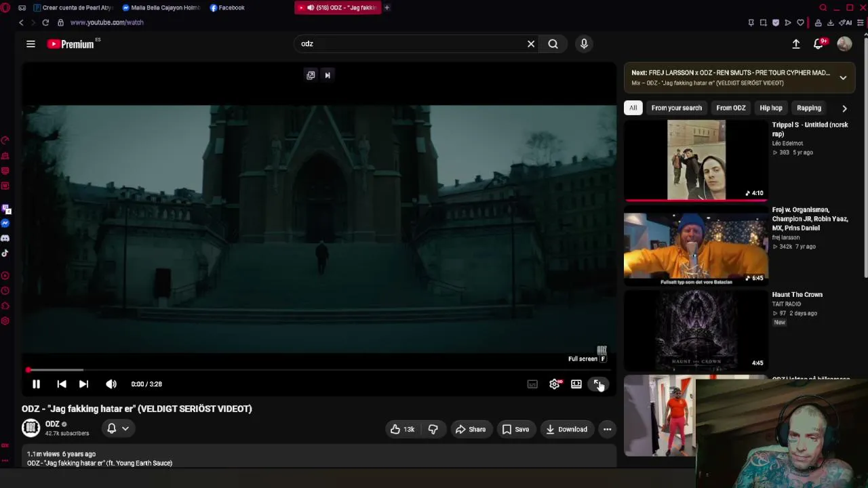Image resolution: width=868 pixels, height=488 pixels.
Task: Open Trippel S - Untitled video thumbnail
Action: point(696,160)
